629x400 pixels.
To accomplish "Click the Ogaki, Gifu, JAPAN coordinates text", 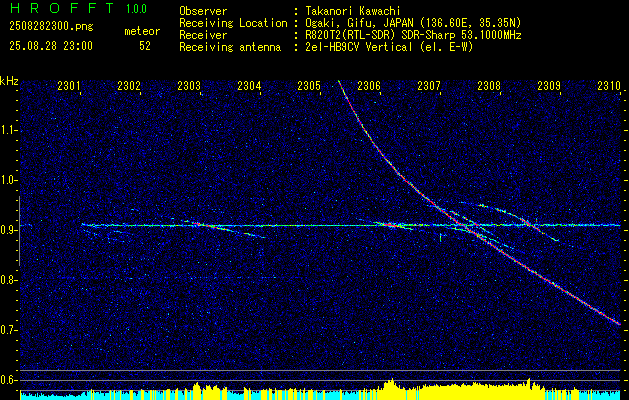I will [x=413, y=23].
